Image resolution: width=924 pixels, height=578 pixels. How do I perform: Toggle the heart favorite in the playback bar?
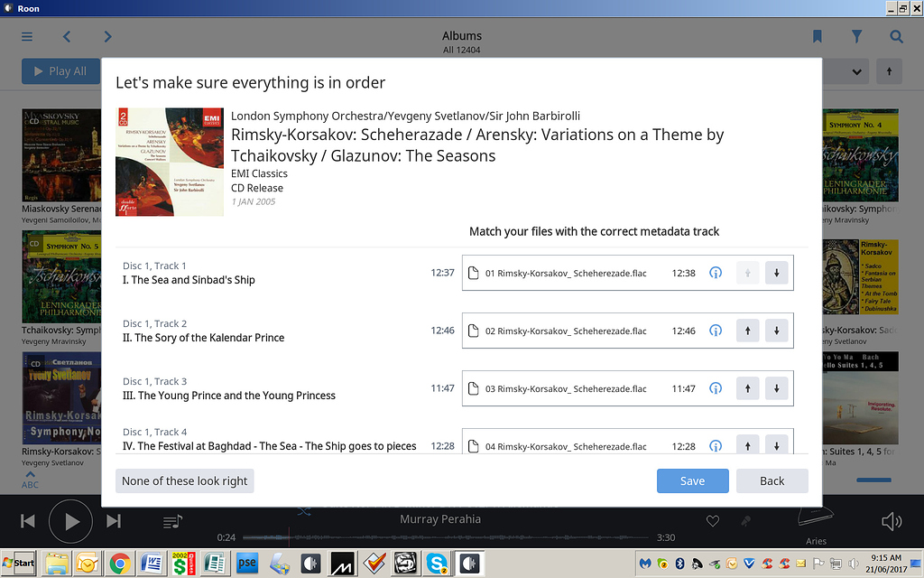(712, 521)
